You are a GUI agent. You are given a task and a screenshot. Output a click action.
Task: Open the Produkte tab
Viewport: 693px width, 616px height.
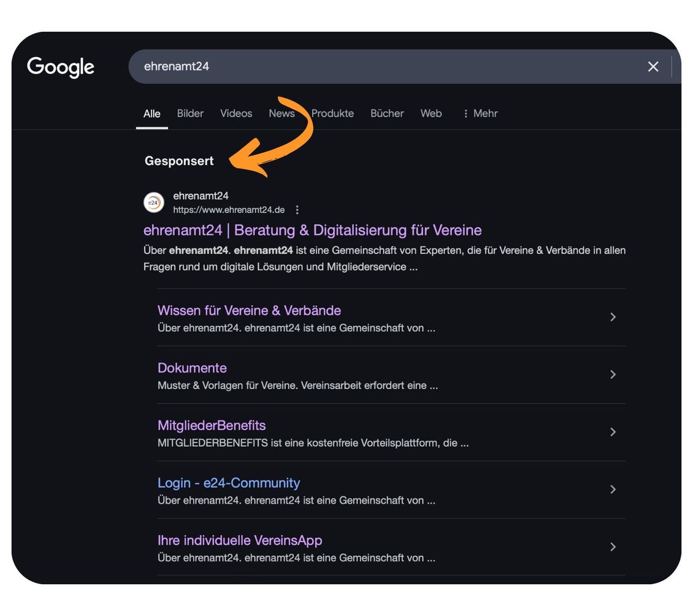[332, 114]
